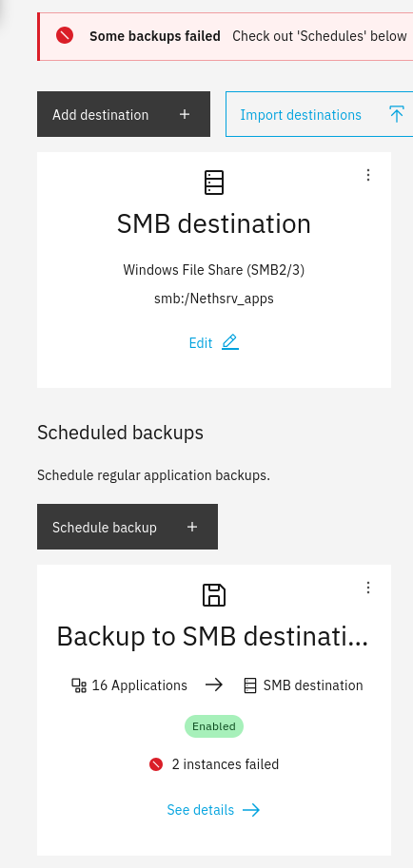Viewport: 413px width, 868px height.
Task: Open the backup schedule card kebab menu
Action: [x=368, y=588]
